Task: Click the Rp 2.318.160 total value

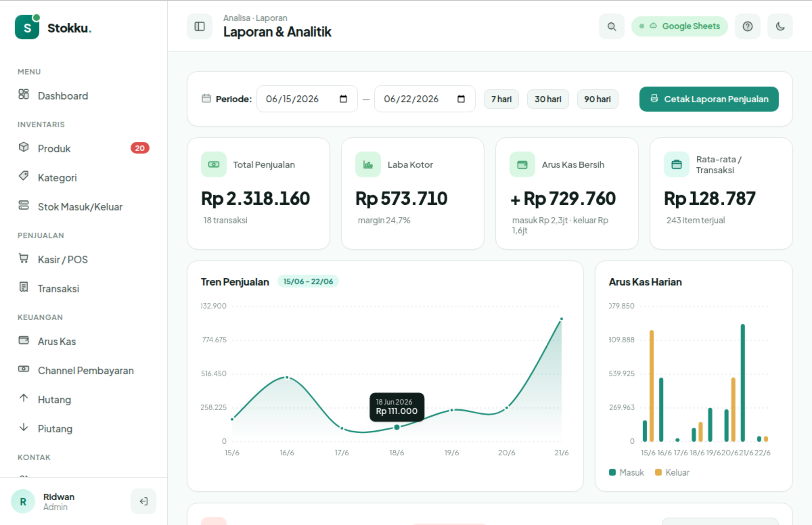Action: click(x=256, y=199)
